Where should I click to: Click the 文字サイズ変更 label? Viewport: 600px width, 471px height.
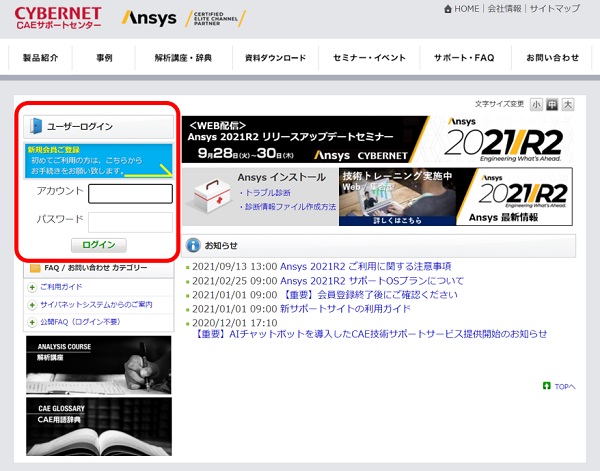[499, 104]
